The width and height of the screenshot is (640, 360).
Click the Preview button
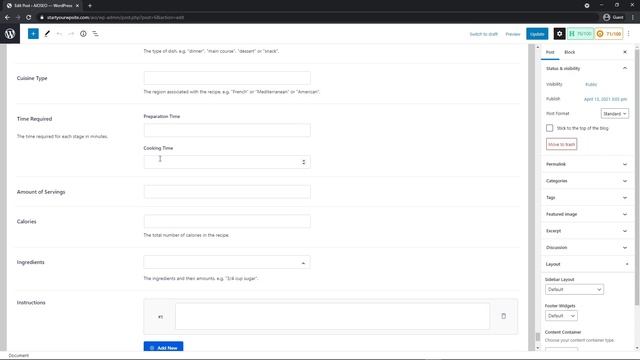[513, 34]
